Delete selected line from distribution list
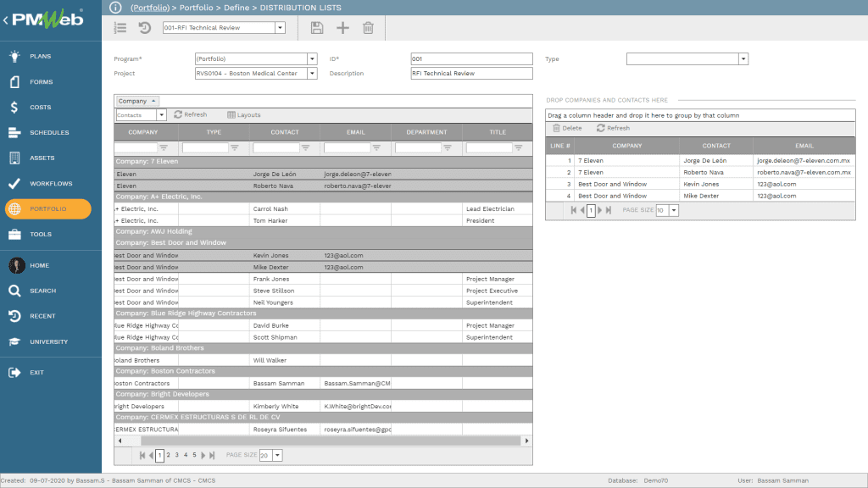Image resolution: width=868 pixels, height=488 pixels. tap(567, 128)
